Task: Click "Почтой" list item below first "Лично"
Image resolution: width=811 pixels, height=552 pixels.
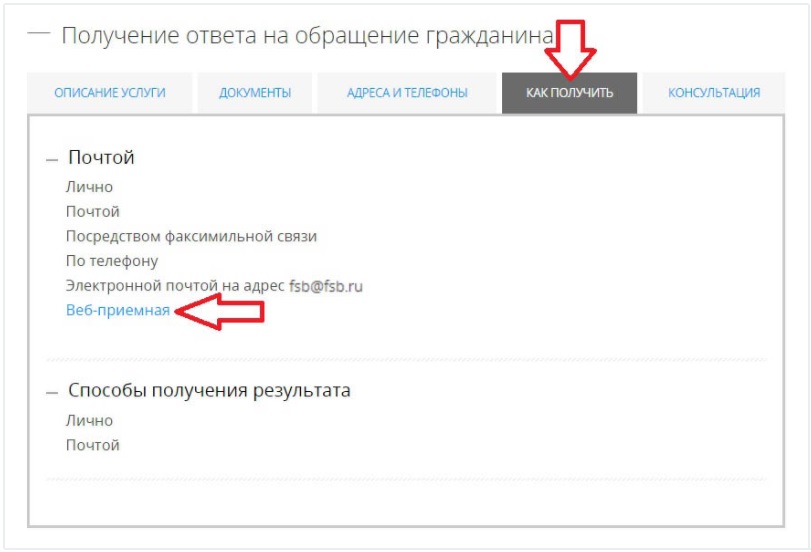Action: point(93,212)
